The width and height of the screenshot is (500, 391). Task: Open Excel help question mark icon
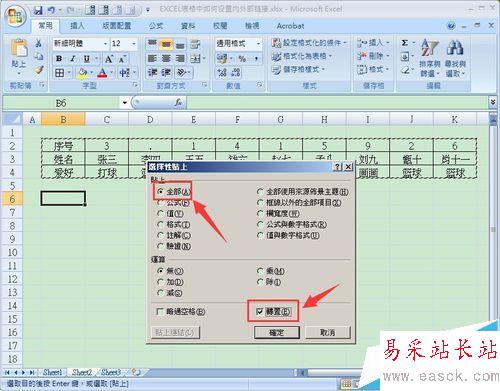click(x=451, y=26)
